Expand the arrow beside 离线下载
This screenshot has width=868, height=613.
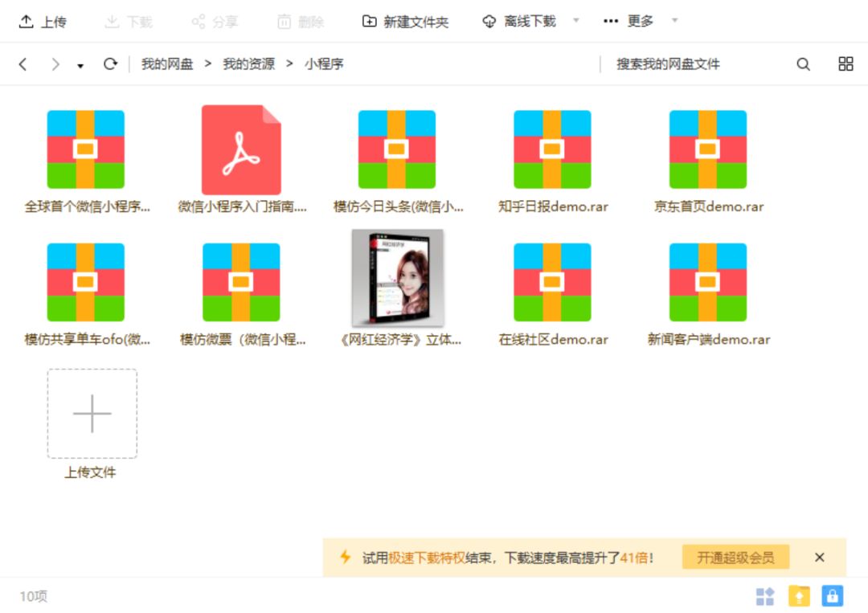(x=575, y=20)
